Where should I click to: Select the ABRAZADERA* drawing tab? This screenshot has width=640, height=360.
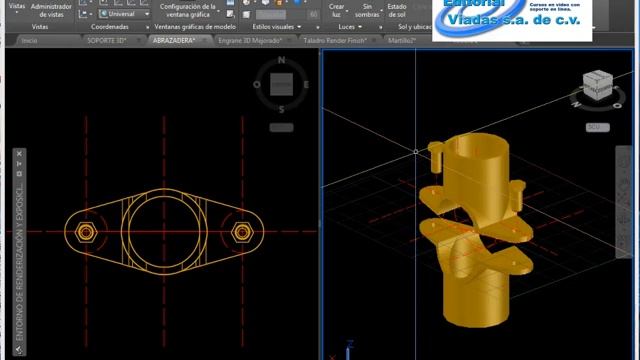click(174, 41)
